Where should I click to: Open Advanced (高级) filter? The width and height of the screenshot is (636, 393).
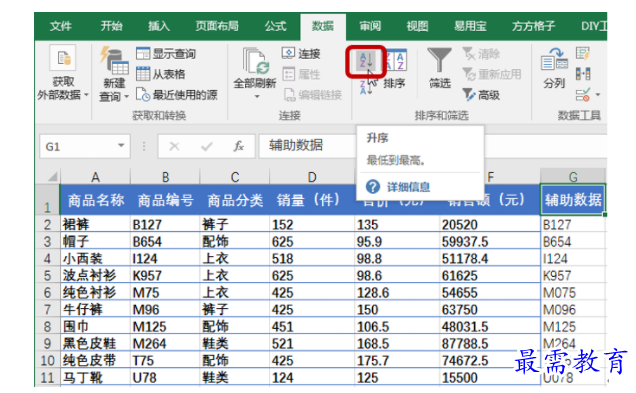click(x=481, y=95)
